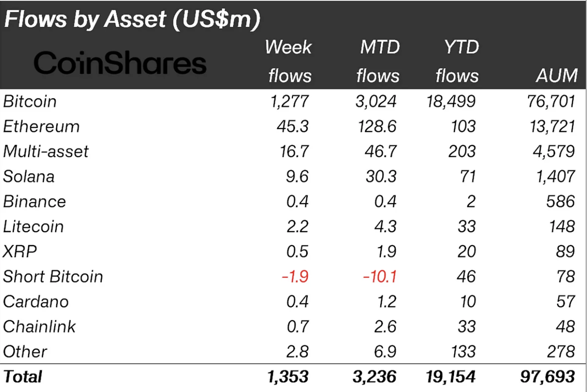Click the Chainlink row label
Image resolution: width=587 pixels, height=392 pixels.
39,327
